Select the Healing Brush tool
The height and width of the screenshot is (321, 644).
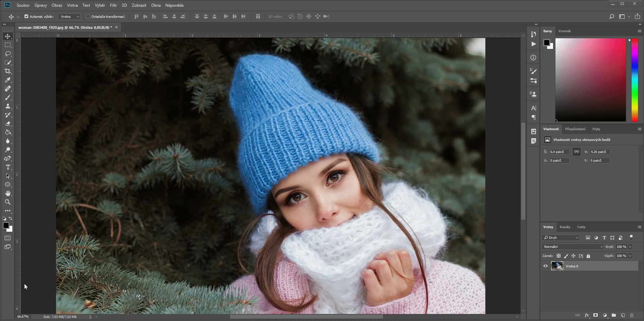7,89
